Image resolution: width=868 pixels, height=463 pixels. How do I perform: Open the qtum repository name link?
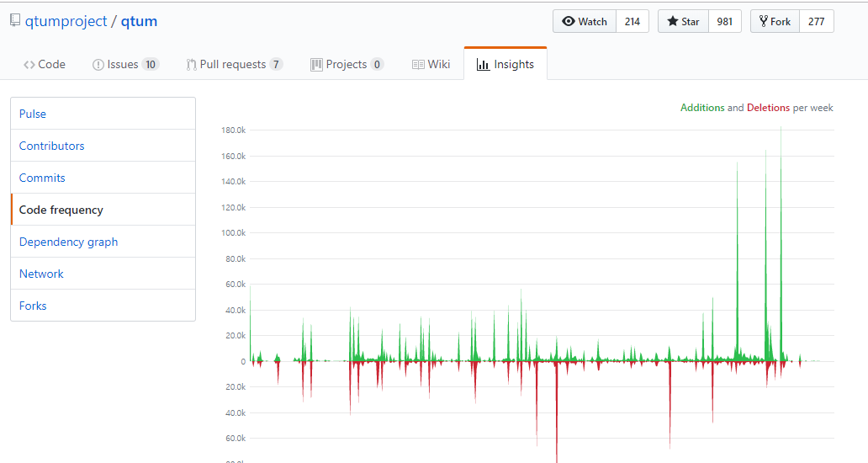[139, 21]
